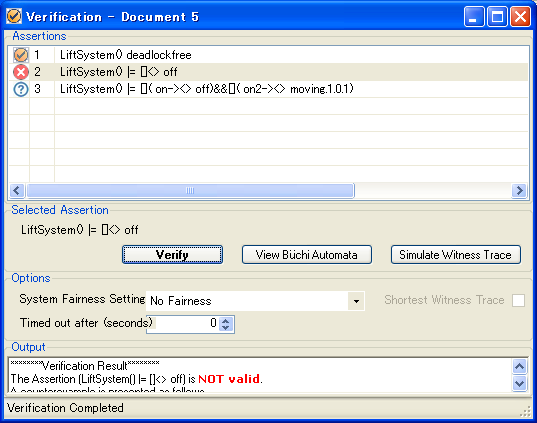Click the Verify button
Image resolution: width=537 pixels, height=423 pixels.
click(x=172, y=254)
